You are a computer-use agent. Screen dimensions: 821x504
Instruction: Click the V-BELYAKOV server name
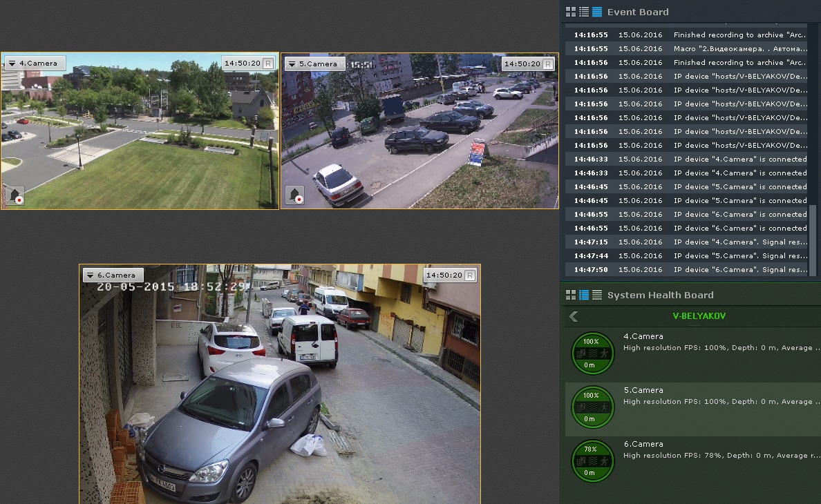(x=699, y=316)
